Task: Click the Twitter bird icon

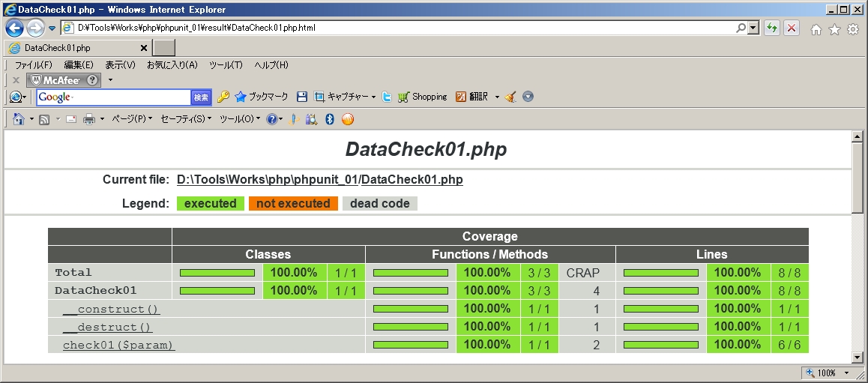Action: point(387,97)
